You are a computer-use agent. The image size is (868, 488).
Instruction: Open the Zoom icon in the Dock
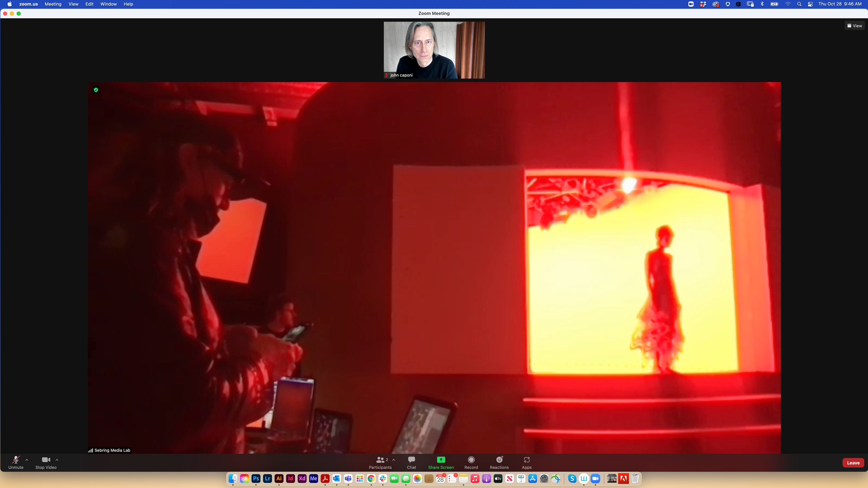(x=595, y=478)
